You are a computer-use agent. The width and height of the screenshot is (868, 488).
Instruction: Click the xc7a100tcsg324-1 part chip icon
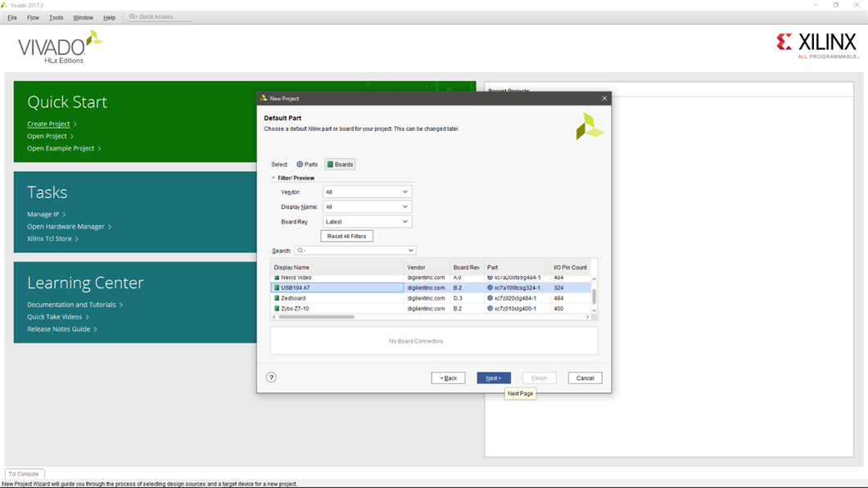[490, 288]
